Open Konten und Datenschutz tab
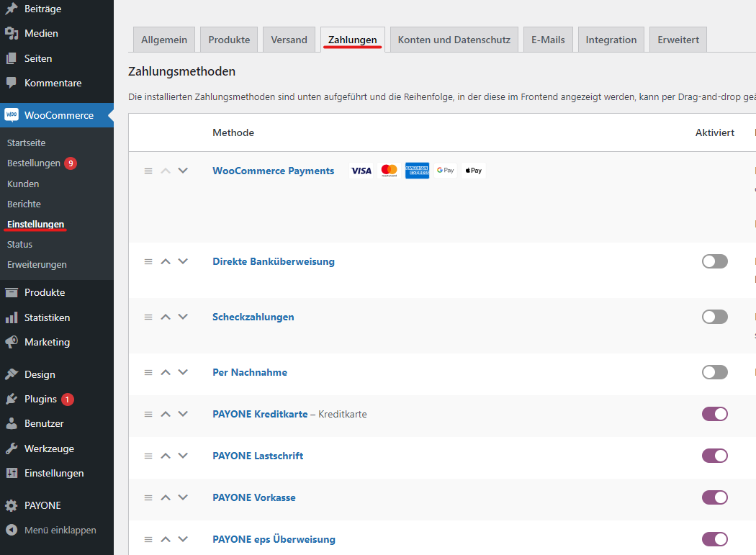 click(454, 40)
